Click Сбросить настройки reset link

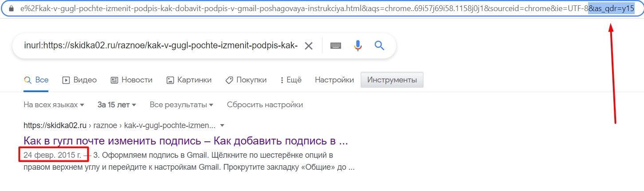tap(265, 105)
